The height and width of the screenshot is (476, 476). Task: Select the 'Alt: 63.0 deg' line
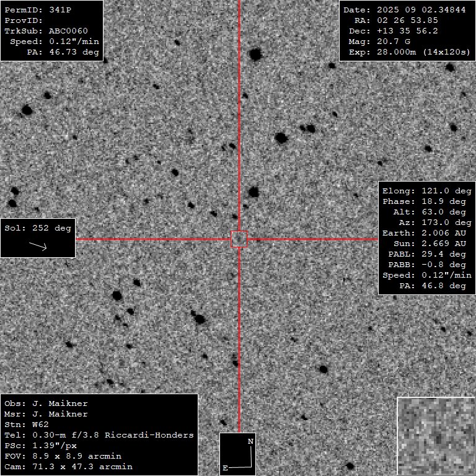click(430, 212)
